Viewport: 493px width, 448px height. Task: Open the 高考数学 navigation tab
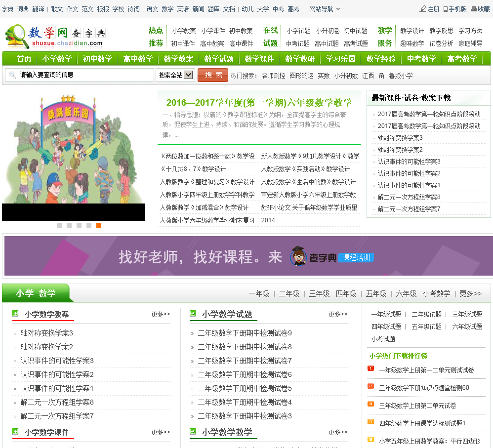pos(462,59)
